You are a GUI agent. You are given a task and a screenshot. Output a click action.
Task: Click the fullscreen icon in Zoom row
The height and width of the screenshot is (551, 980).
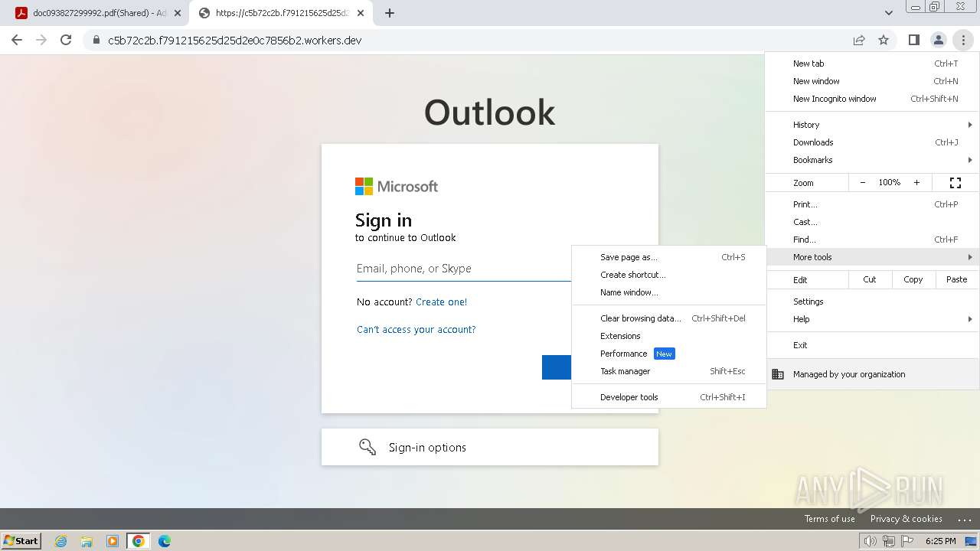(x=955, y=183)
